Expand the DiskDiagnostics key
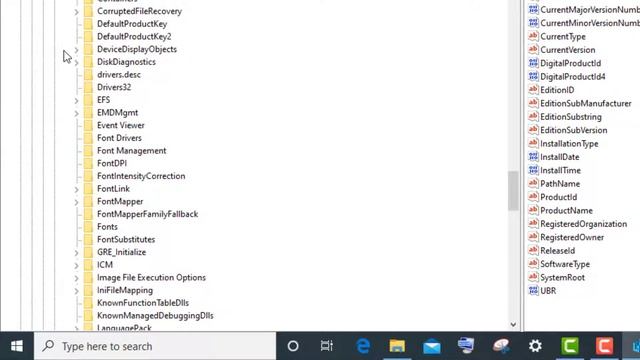Screen dimensions: 640x360 point(76,62)
